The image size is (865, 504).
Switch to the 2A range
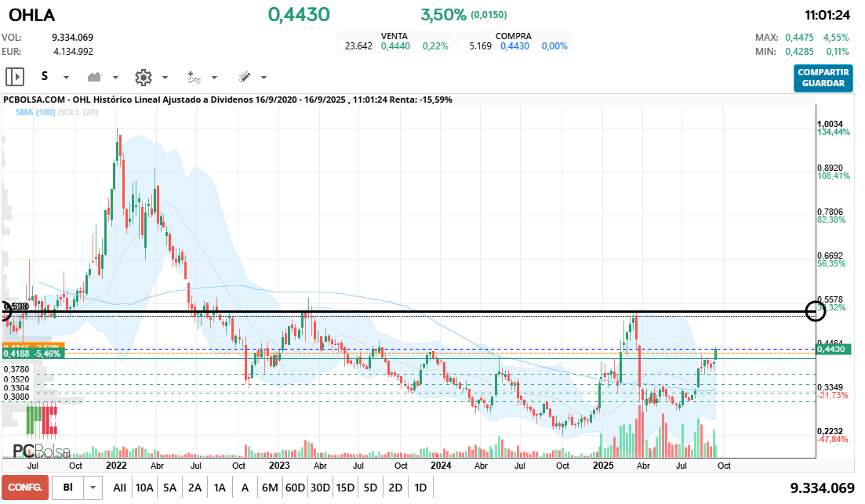pos(194,488)
